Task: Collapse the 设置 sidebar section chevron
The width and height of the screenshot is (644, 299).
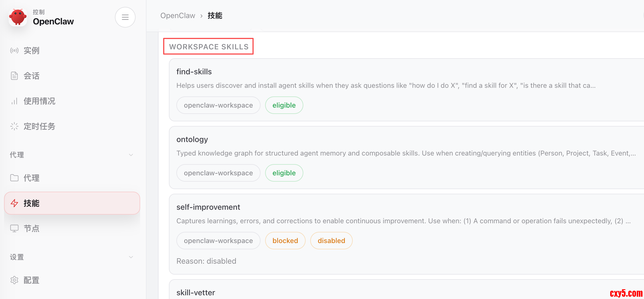Action: 131,257
